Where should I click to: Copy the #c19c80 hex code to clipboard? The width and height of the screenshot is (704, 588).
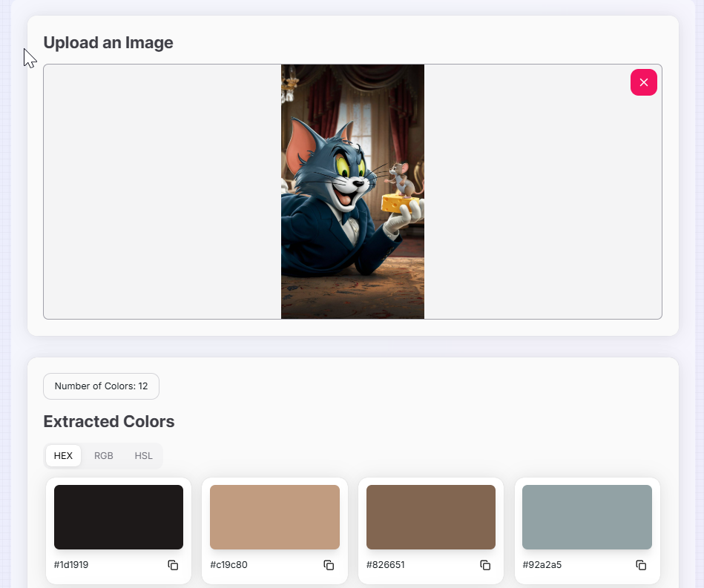point(329,565)
